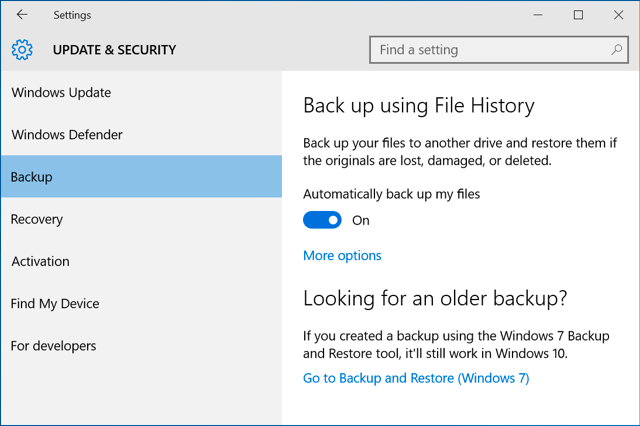Maximize the Settings window

coord(578,15)
